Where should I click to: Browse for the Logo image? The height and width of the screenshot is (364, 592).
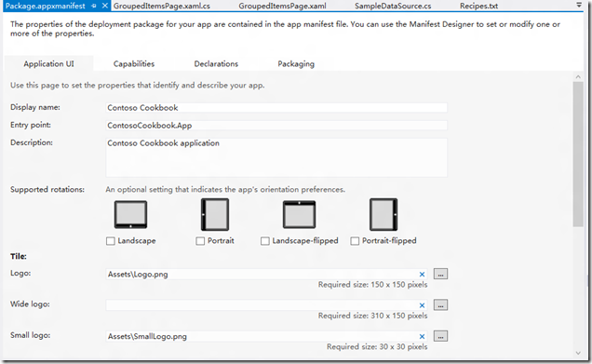pyautogui.click(x=440, y=274)
